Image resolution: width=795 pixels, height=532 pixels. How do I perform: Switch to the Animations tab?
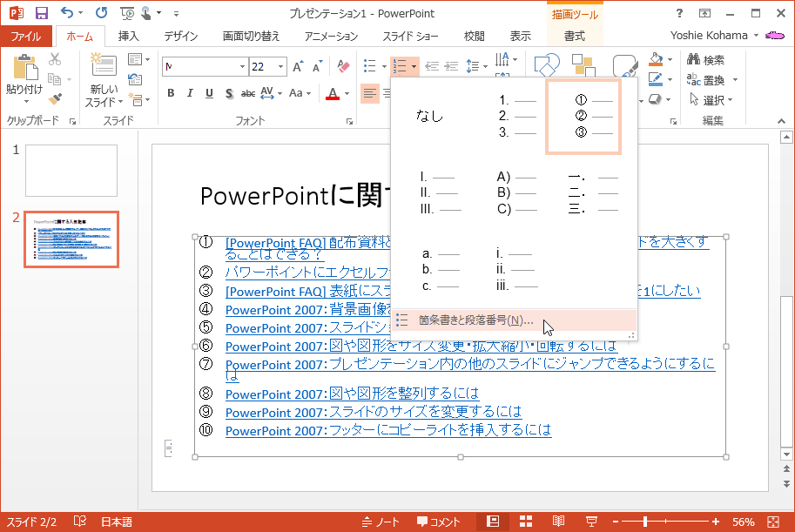pos(331,36)
